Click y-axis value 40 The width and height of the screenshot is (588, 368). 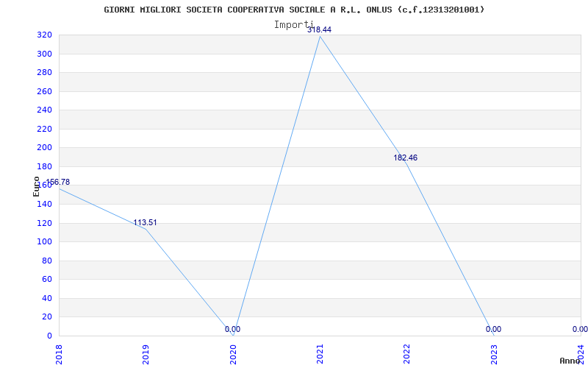[x=46, y=298]
